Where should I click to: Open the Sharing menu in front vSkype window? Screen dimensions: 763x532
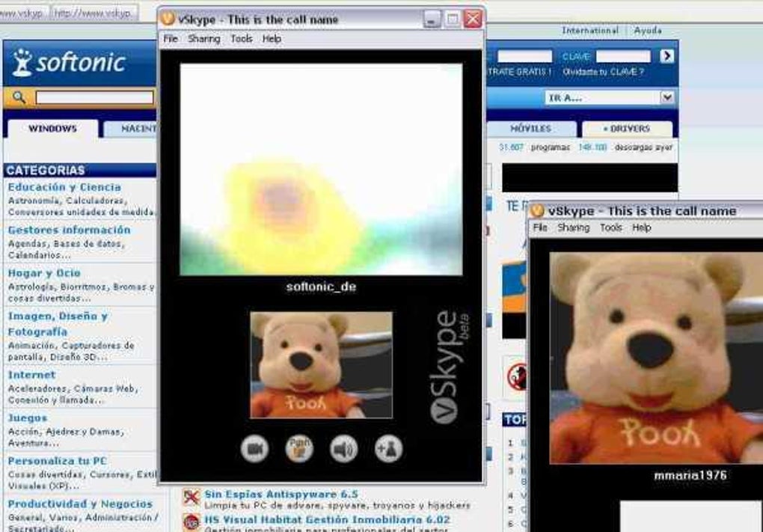point(204,39)
